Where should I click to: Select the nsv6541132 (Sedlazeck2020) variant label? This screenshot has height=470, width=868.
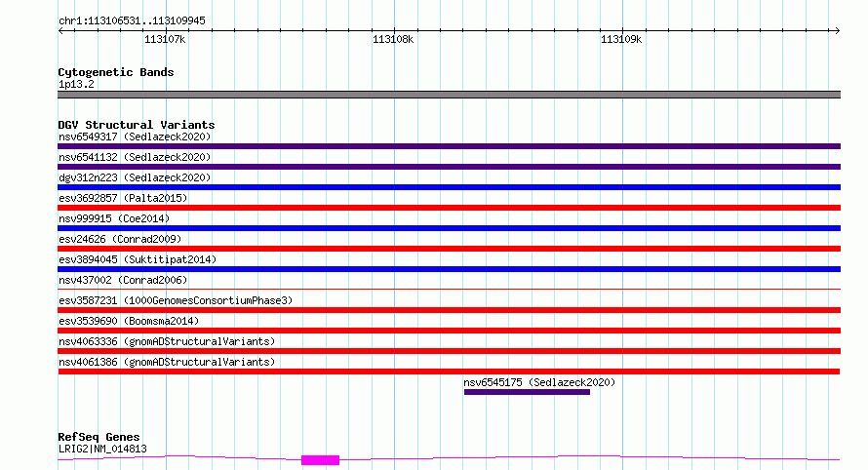click(135, 157)
